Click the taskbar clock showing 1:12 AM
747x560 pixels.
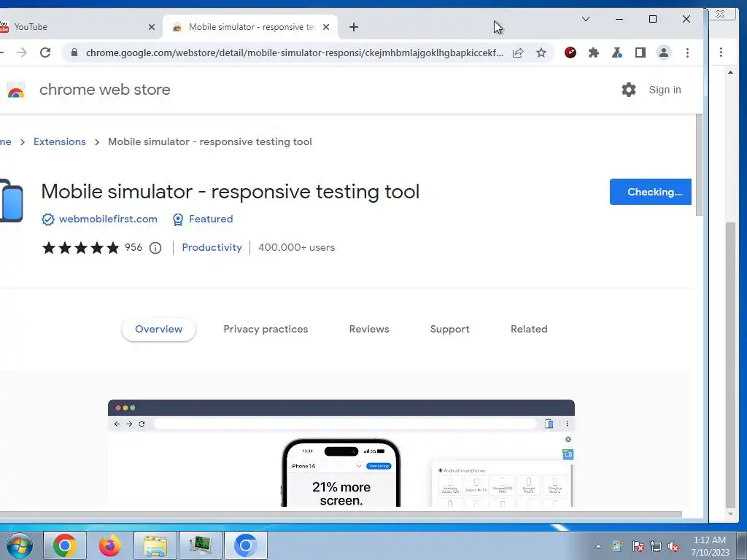710,546
